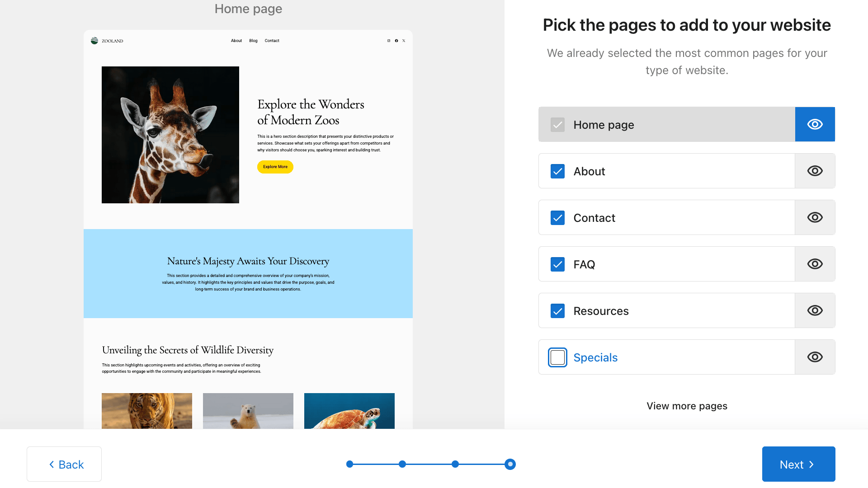Preview the About page via eye icon
The width and height of the screenshot is (868, 488).
[x=815, y=171]
